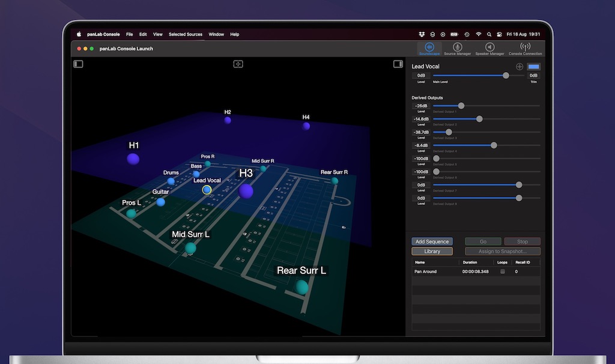Click the Lead Vocal blue color swatch
Screen dimensions: 615x364
click(533, 67)
